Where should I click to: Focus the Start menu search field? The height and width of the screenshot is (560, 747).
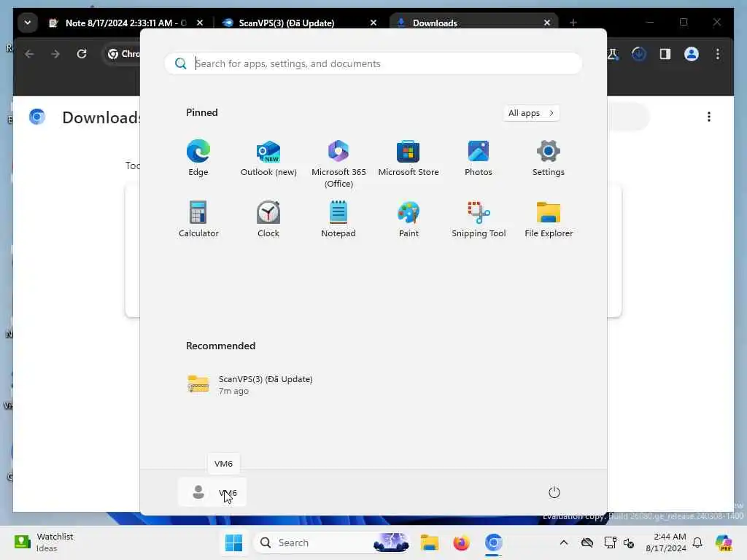tap(373, 63)
